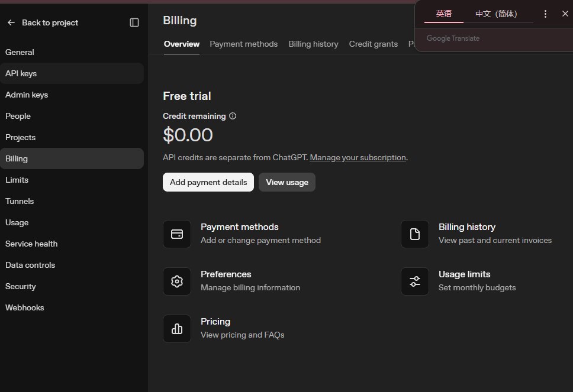573x392 pixels.
Task: Open API keys in the sidebar
Action: (x=72, y=73)
